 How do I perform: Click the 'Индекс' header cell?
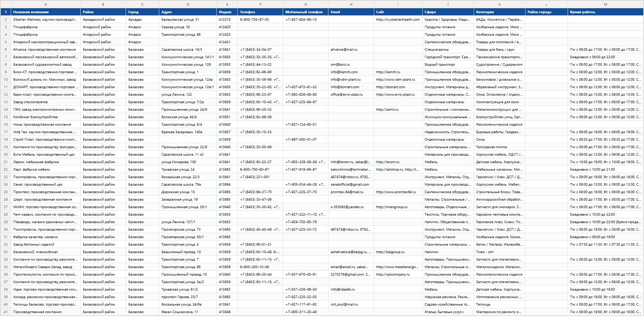(x=227, y=12)
